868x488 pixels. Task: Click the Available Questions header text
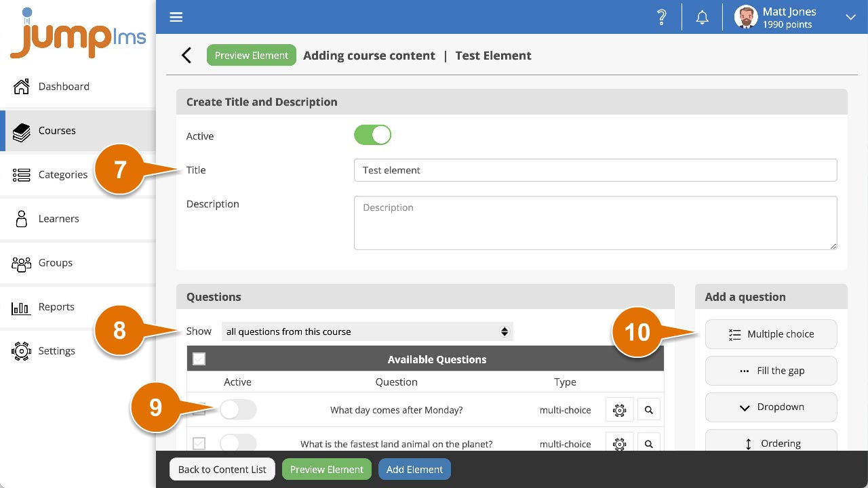[x=437, y=359]
